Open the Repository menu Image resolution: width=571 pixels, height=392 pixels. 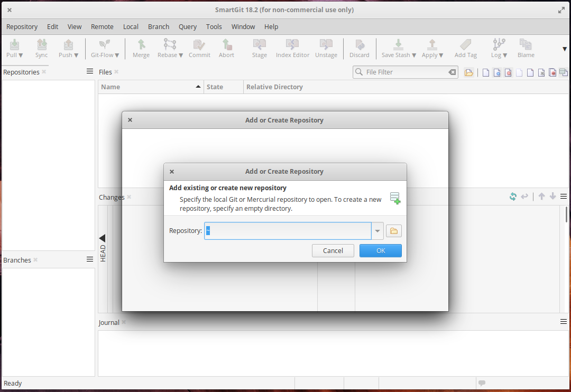click(22, 26)
